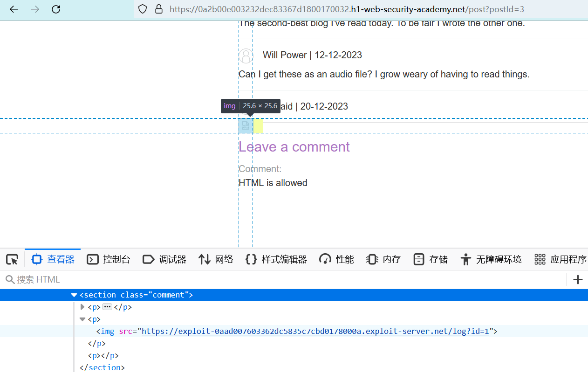Screen dimensions: 588x374
Task: Collapse the section class="comment" node
Action: 74,295
